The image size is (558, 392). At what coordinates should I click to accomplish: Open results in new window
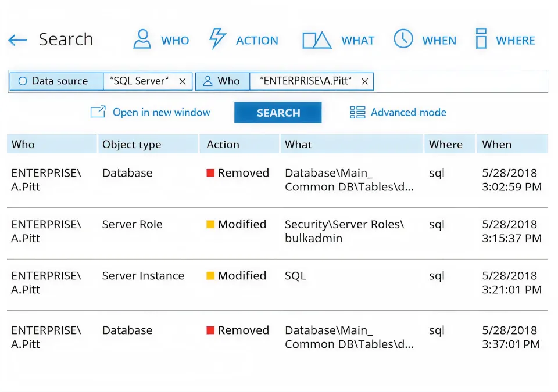click(x=149, y=112)
